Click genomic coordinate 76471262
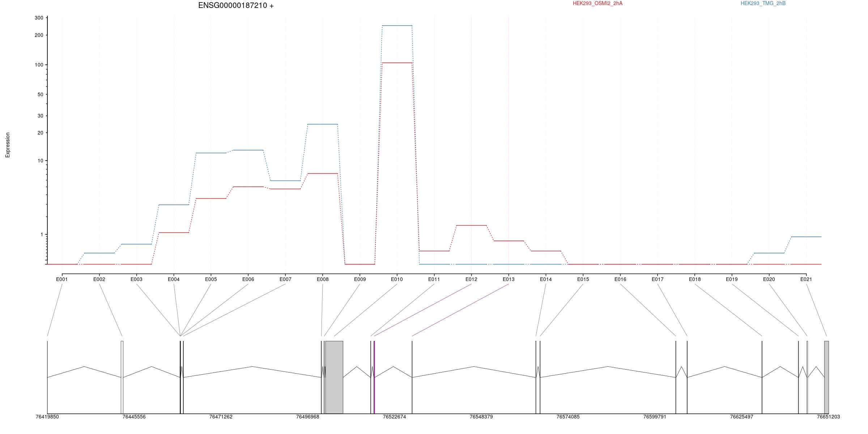868x434 pixels. 221,417
